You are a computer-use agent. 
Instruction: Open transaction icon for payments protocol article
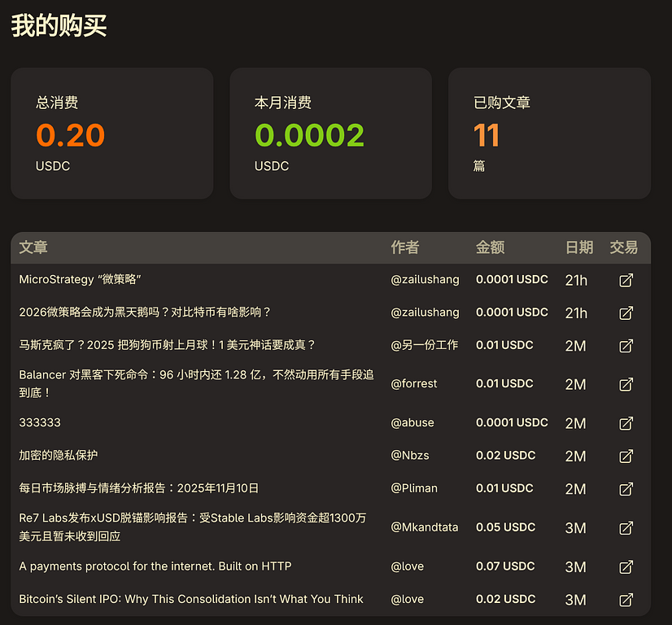[626, 566]
